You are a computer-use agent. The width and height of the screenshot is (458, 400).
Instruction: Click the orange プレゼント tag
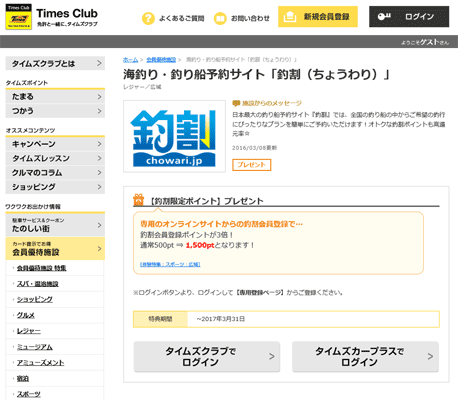point(252,165)
